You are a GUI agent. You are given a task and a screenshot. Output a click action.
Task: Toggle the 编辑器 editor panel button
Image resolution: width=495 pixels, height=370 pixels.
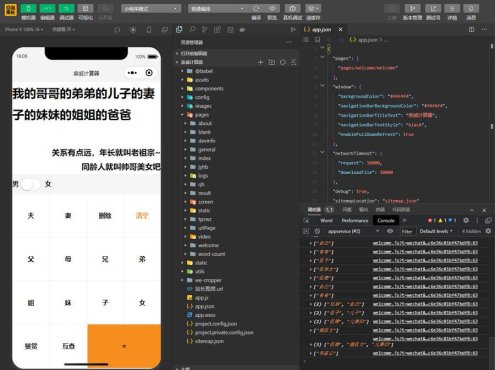48,8
